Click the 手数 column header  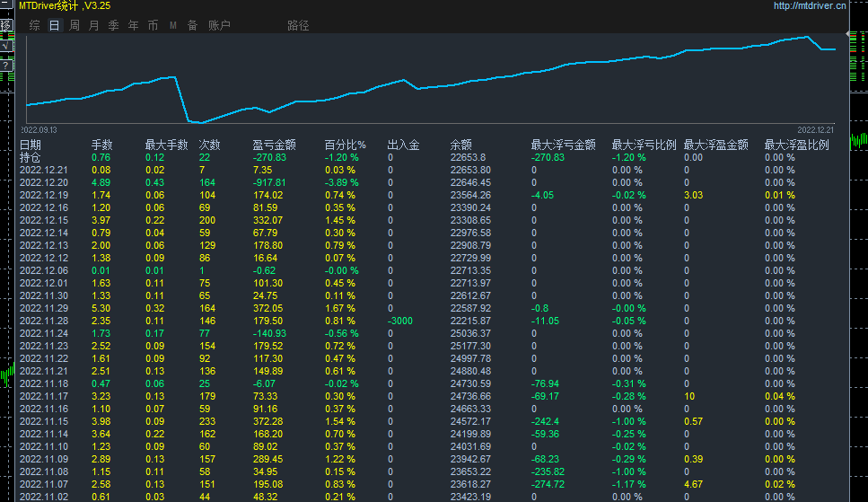tap(101, 145)
